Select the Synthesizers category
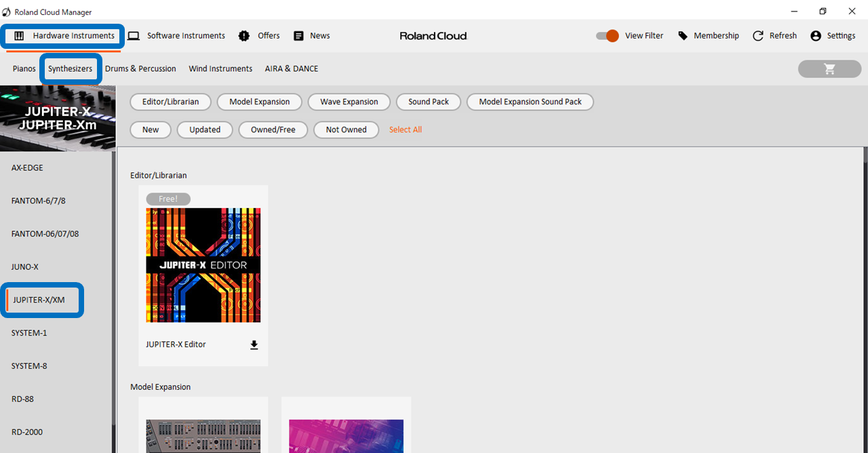Image resolution: width=868 pixels, height=453 pixels. pyautogui.click(x=70, y=69)
